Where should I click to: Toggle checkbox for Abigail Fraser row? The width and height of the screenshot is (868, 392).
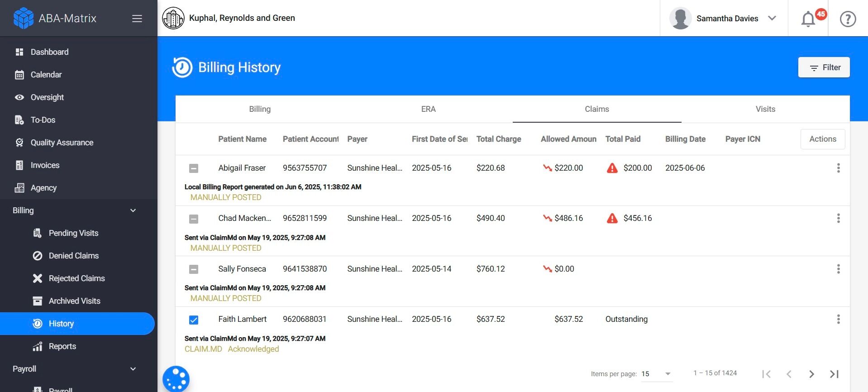coord(194,168)
